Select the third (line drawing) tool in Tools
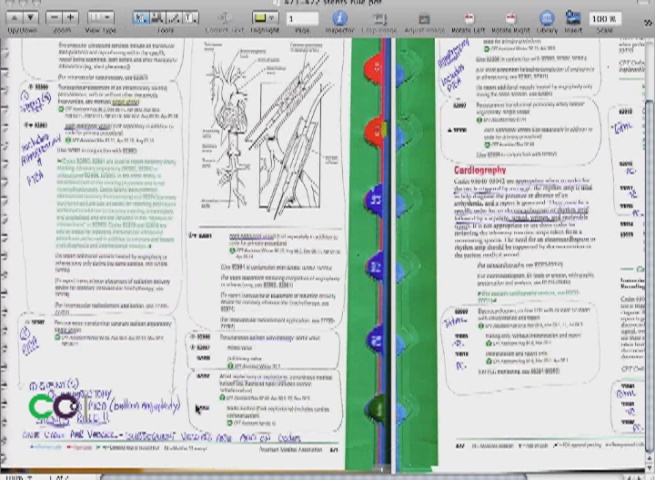Viewport: 655px width, 480px height. tap(174, 18)
